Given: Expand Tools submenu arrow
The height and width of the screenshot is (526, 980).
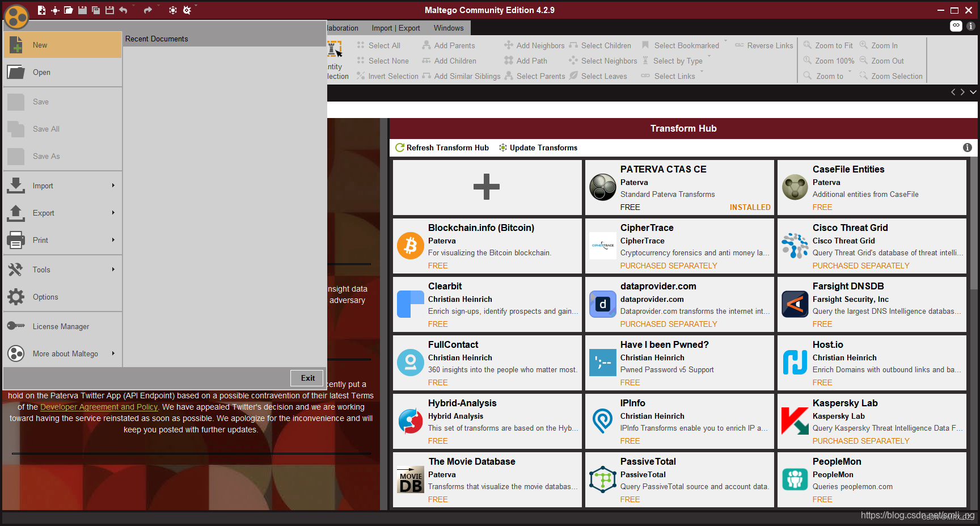Looking at the screenshot, I should [113, 270].
